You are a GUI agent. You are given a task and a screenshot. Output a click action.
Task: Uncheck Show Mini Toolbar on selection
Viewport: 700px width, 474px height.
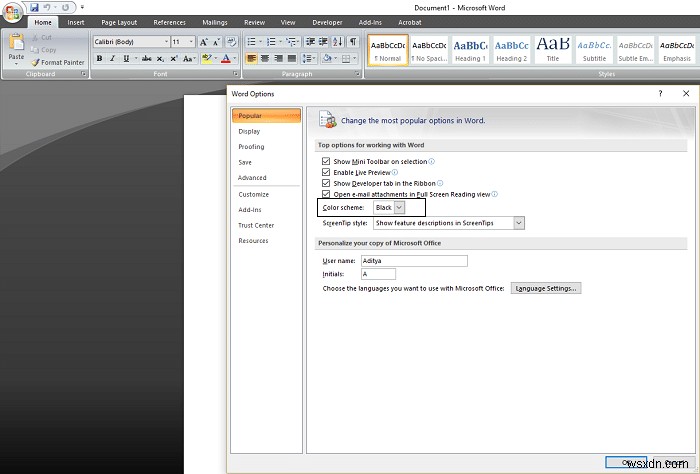tap(326, 161)
